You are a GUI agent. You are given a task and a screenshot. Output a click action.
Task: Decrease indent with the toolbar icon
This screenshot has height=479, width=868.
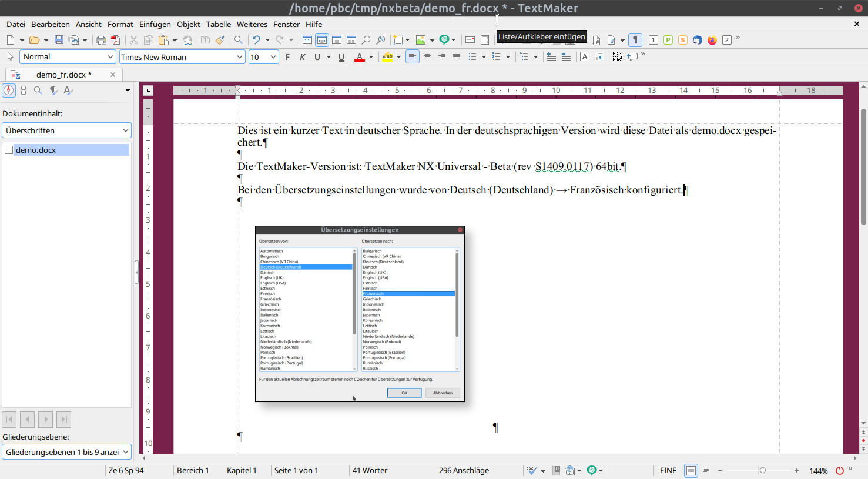coord(551,57)
